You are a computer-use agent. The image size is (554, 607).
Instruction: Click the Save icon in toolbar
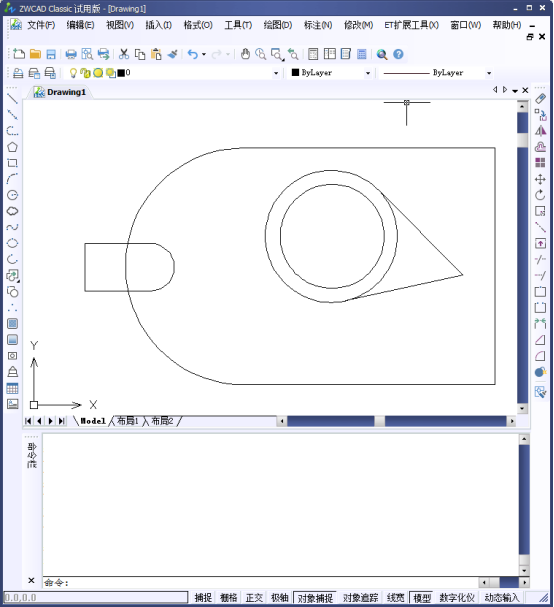51,54
